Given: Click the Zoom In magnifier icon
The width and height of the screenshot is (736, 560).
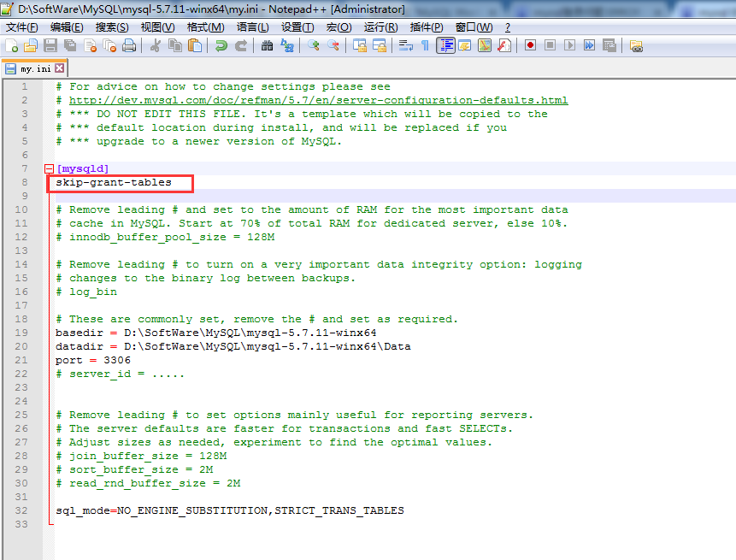Looking at the screenshot, I should click(x=314, y=46).
